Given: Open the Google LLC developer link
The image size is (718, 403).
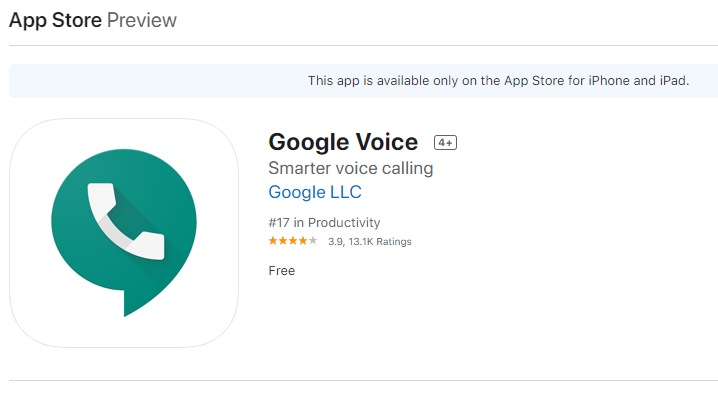Looking at the screenshot, I should [x=315, y=192].
